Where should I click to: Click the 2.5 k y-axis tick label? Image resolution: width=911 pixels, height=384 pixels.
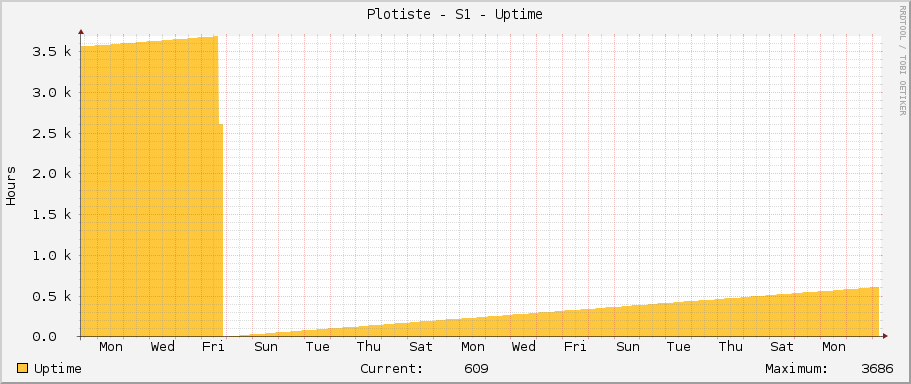(x=52, y=133)
